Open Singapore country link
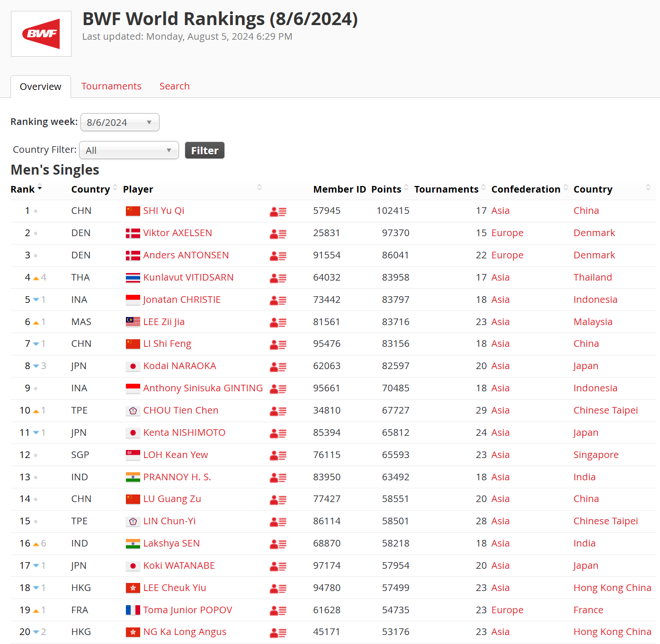This screenshot has width=660, height=644. [x=596, y=455]
